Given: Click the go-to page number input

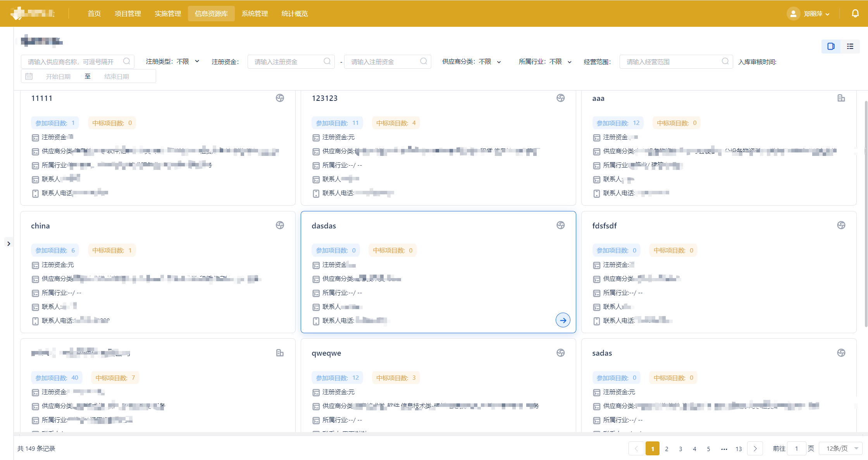Looking at the screenshot, I should click(796, 448).
